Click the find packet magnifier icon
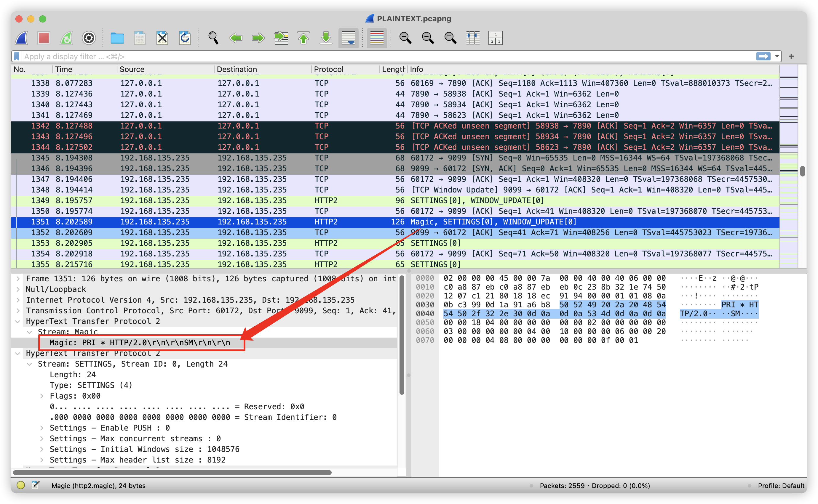The image size is (818, 504). point(213,38)
